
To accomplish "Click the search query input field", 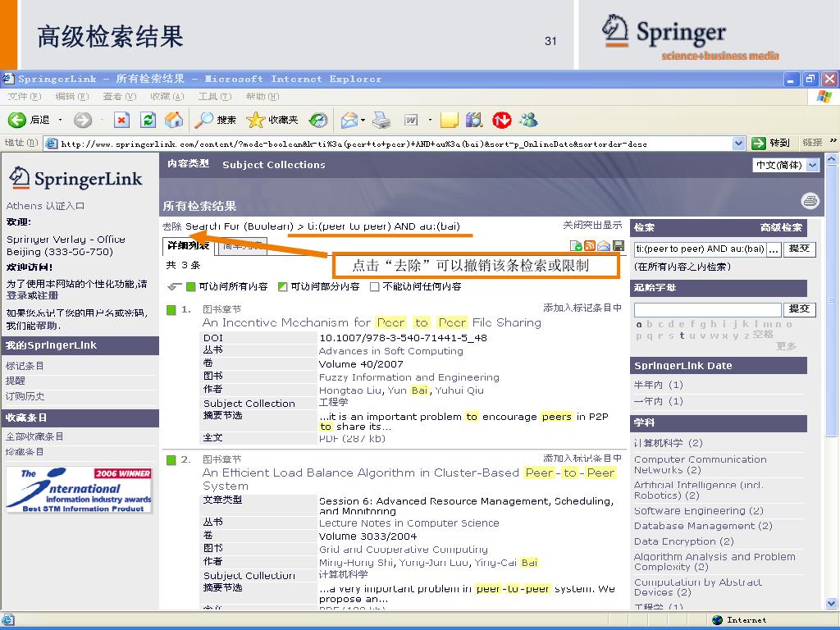I will coord(701,249).
